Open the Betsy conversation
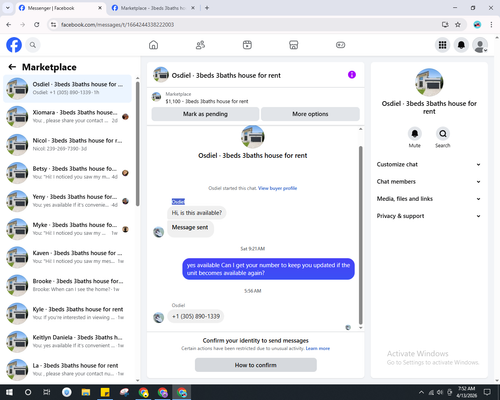 pyautogui.click(x=67, y=173)
